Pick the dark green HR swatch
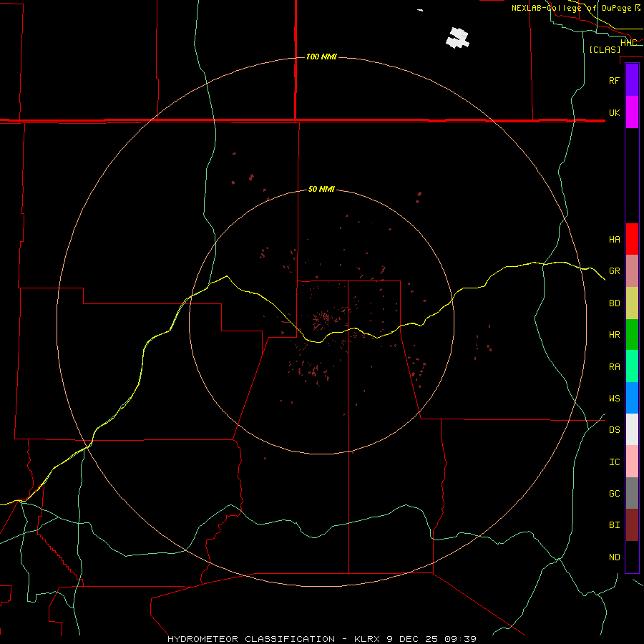 click(x=632, y=335)
